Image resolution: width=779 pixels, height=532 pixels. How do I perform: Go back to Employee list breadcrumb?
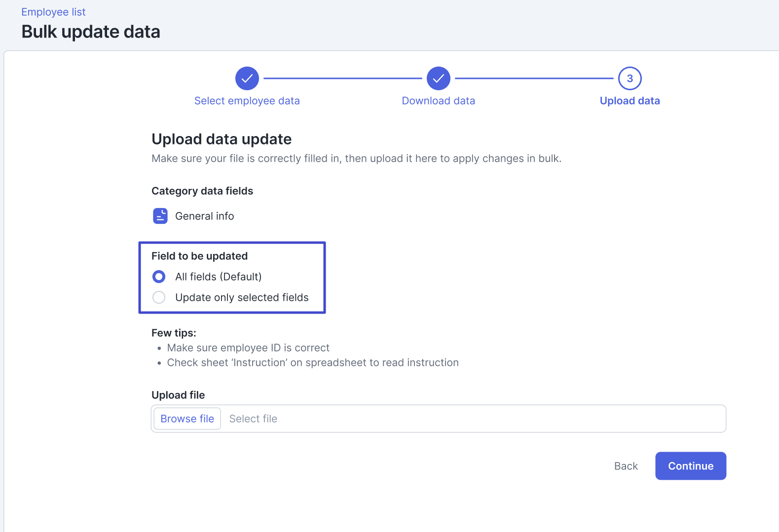coord(53,12)
